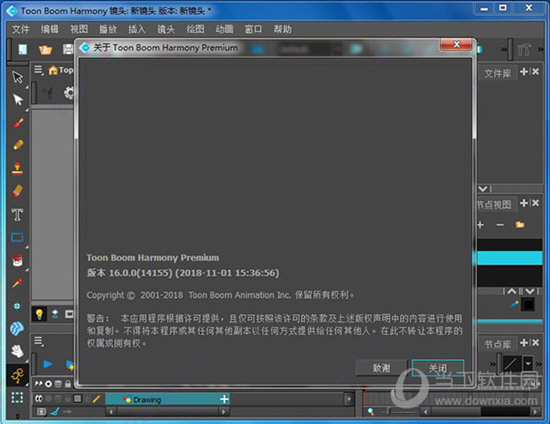Image resolution: width=550 pixels, height=424 pixels.
Task: Open the 动画 menu
Action: [x=224, y=29]
